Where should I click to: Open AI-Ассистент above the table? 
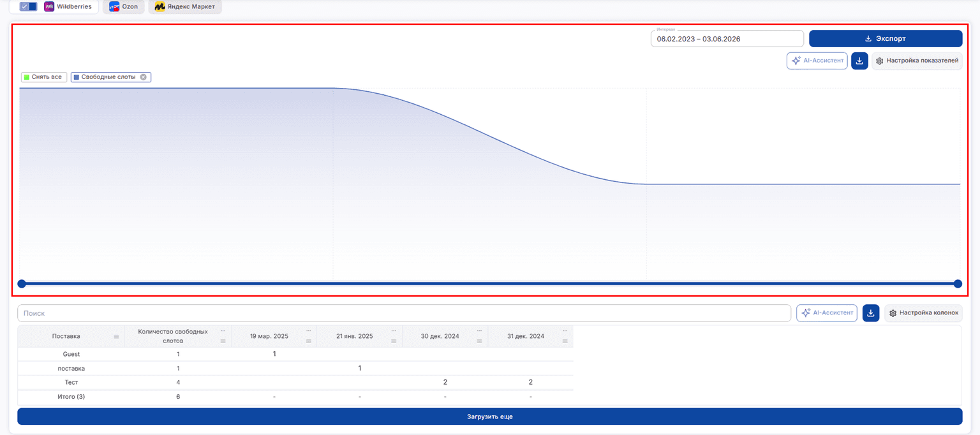point(826,313)
